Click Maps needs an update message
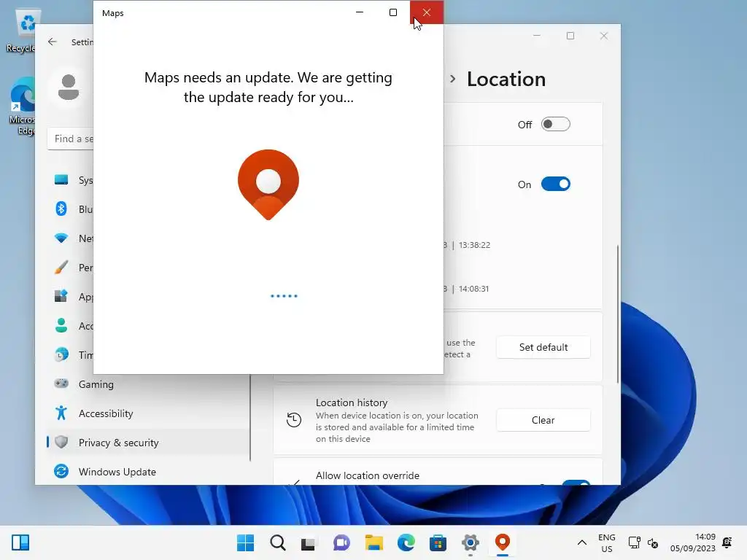Image resolution: width=747 pixels, height=560 pixels. click(x=268, y=87)
